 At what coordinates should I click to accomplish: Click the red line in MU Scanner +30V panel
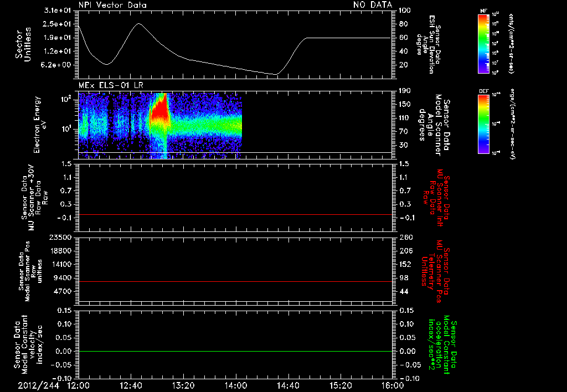point(235,214)
